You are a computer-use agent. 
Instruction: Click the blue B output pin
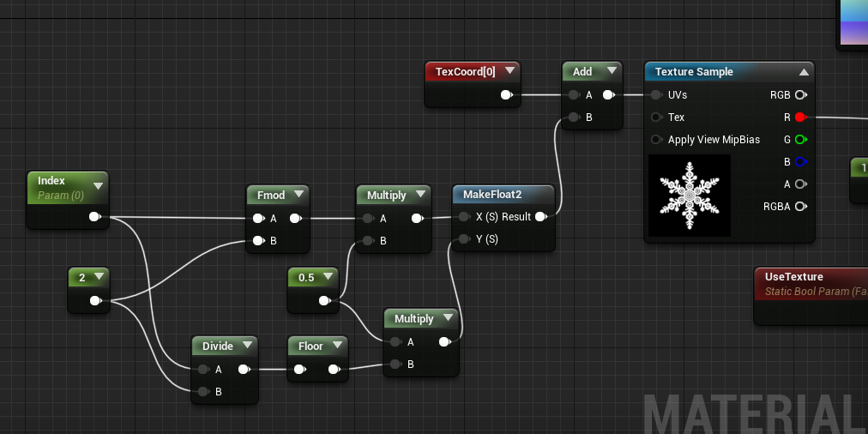(800, 161)
